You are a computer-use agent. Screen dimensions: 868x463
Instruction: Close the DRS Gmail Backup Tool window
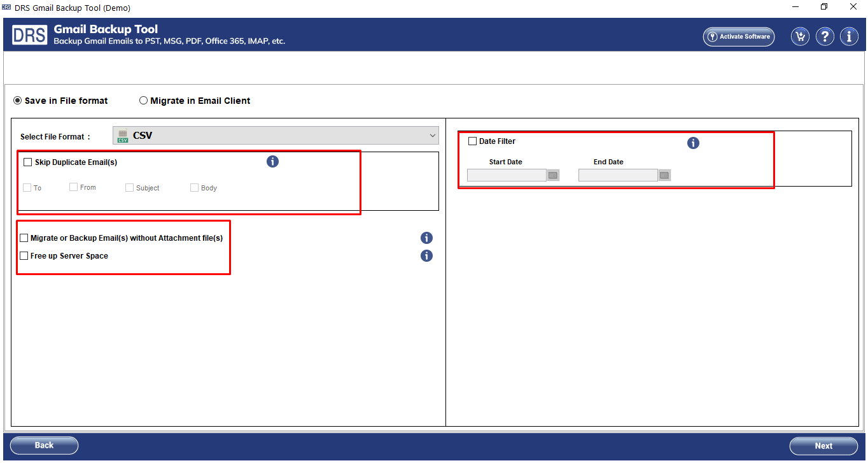coord(853,7)
